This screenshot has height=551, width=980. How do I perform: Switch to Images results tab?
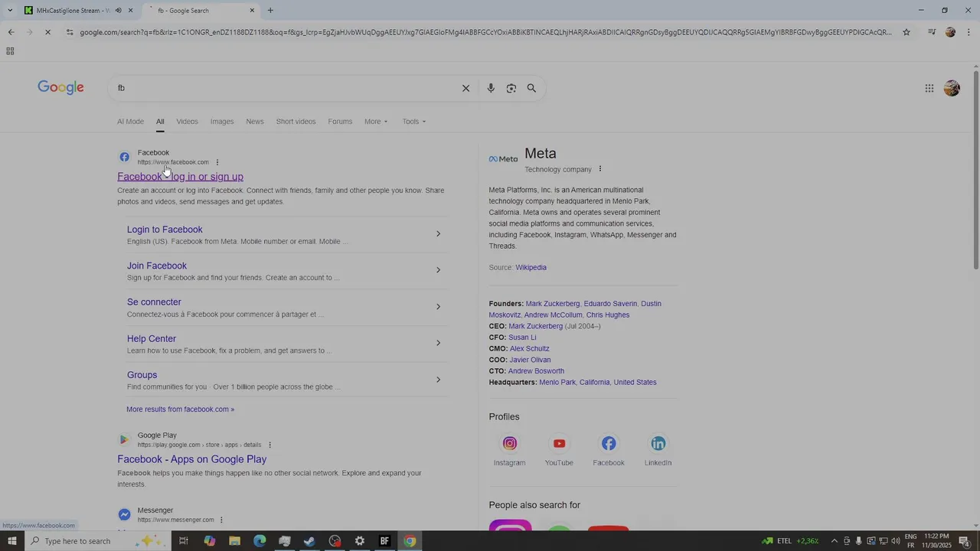(222, 122)
